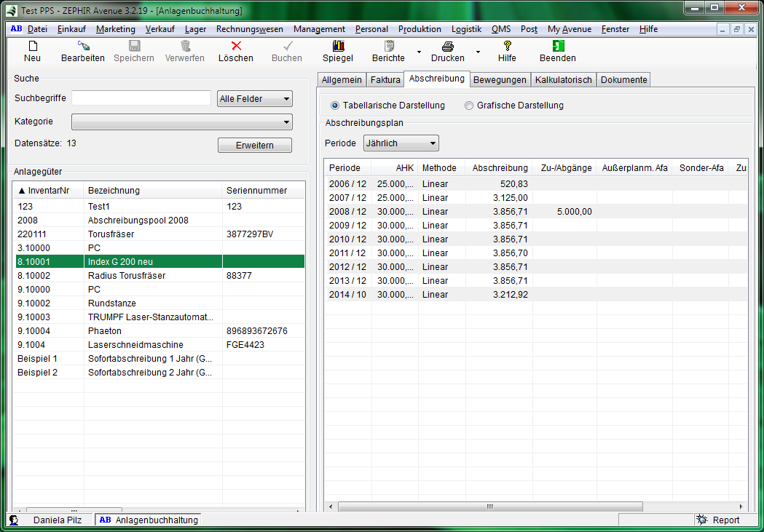Image resolution: width=764 pixels, height=532 pixels.
Task: Open the Rechnungswesen menu
Action: [x=249, y=29]
